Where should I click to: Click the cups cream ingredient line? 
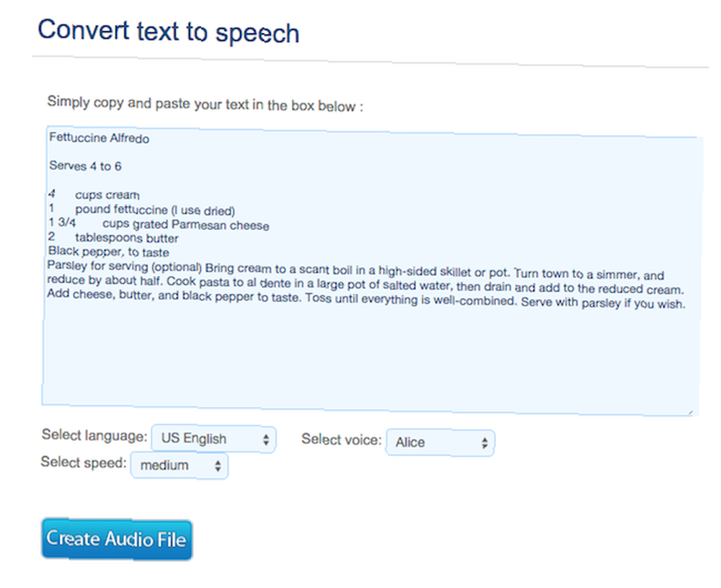(x=94, y=195)
